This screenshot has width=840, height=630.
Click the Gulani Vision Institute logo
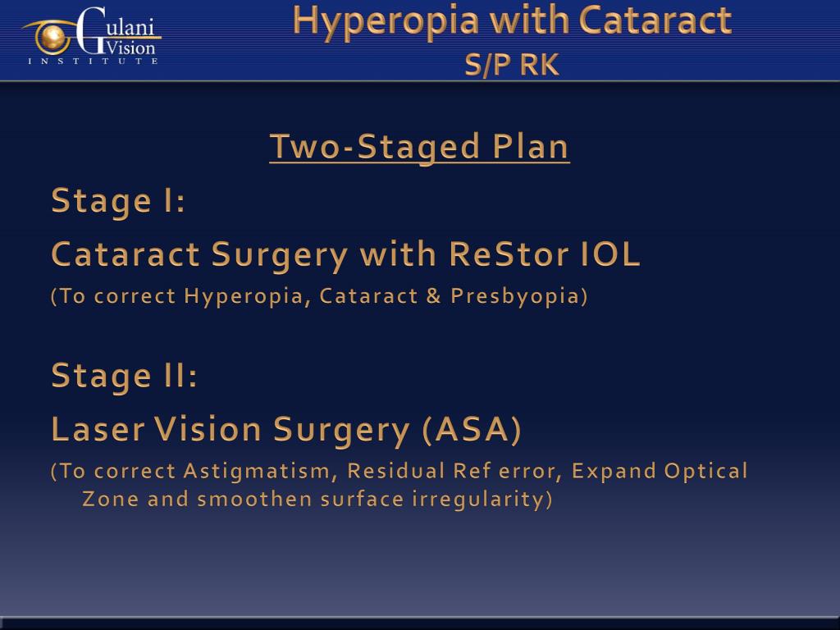[x=92, y=36]
